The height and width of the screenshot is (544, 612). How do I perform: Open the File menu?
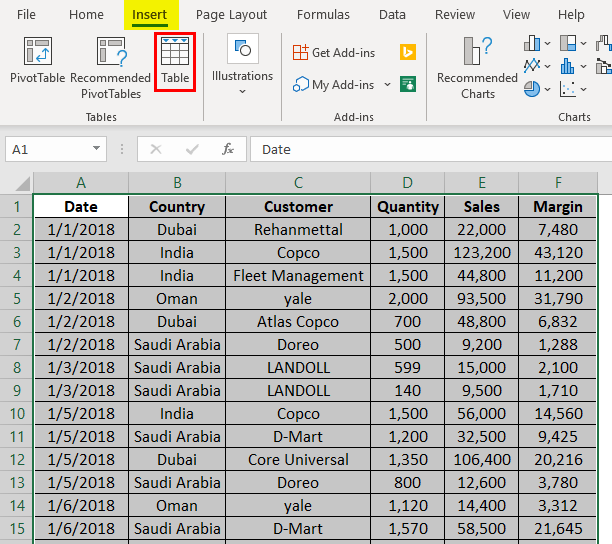point(27,15)
